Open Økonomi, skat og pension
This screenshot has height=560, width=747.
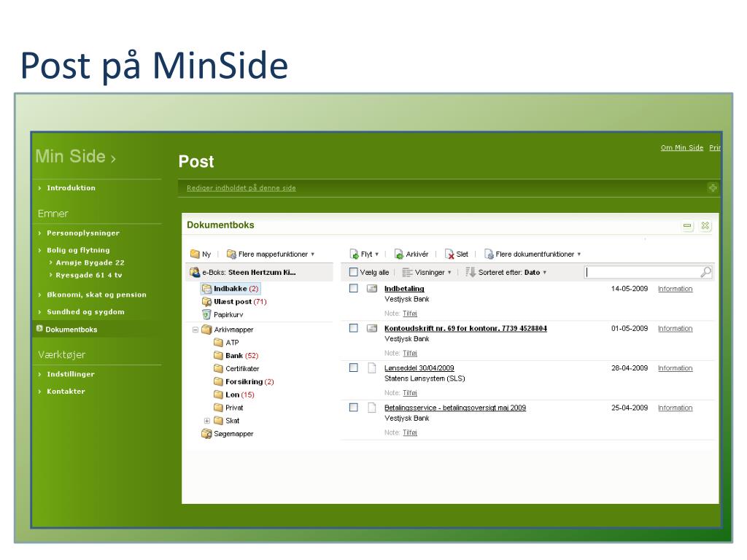(x=97, y=295)
